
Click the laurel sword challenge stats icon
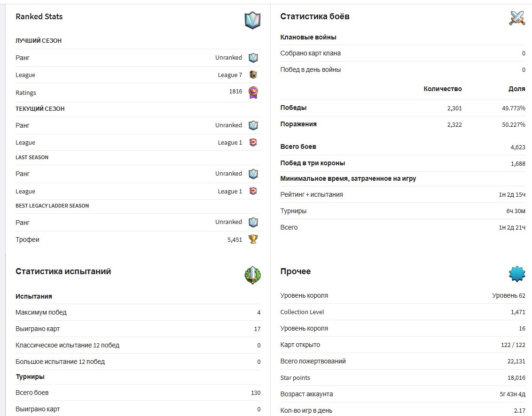pyautogui.click(x=252, y=275)
